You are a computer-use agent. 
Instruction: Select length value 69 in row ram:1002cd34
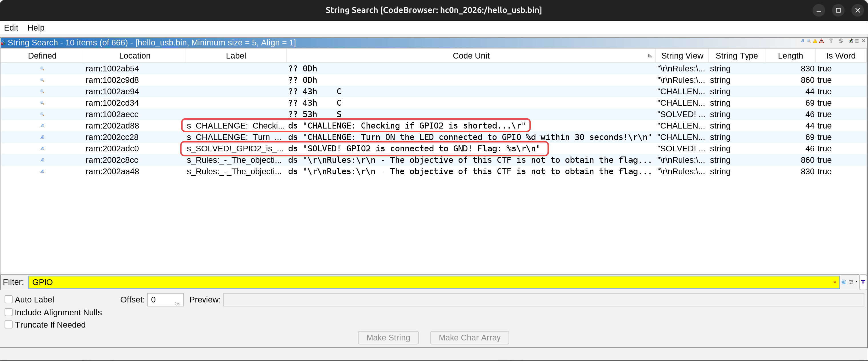pos(810,103)
